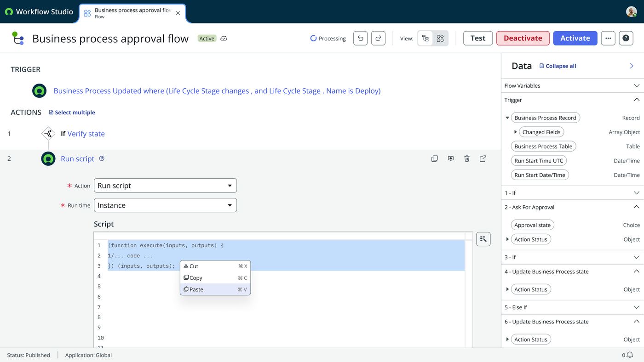Image resolution: width=644 pixels, height=362 pixels.
Task: Deactivate the flow
Action: [523, 38]
